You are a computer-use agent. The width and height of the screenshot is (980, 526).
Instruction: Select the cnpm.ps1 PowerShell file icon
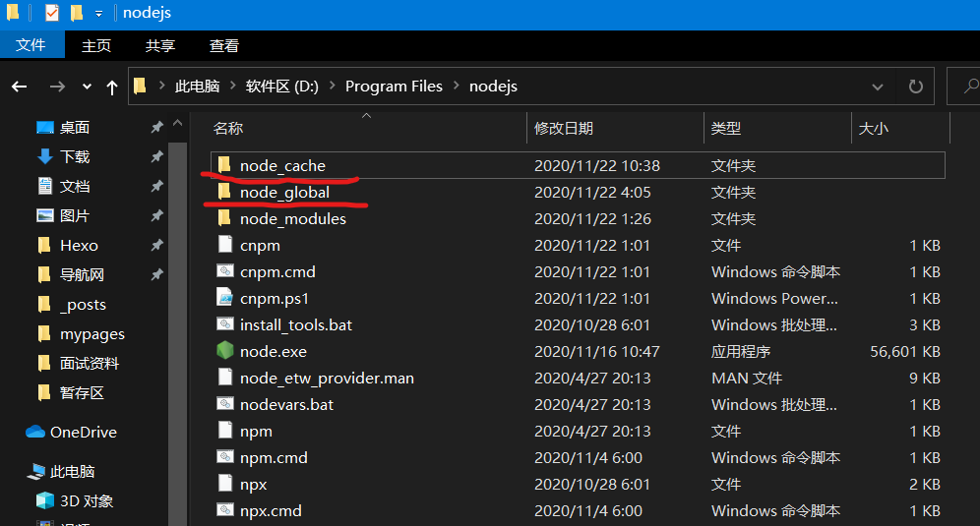224,298
